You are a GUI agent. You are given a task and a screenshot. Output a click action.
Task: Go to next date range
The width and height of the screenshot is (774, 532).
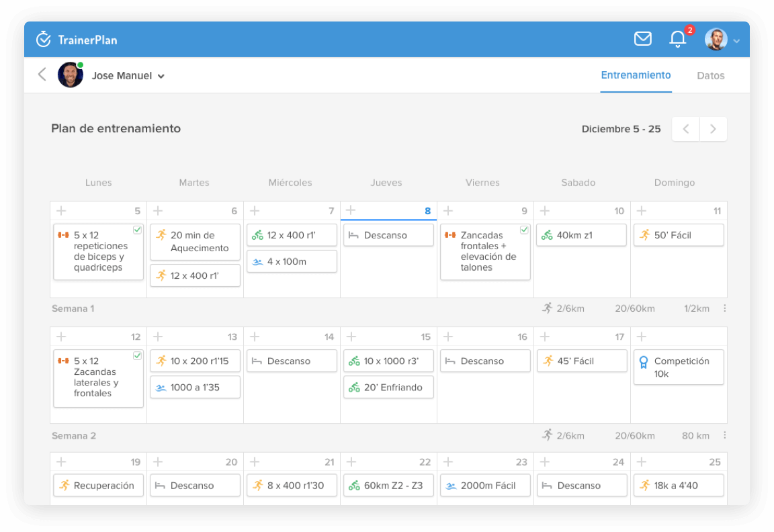click(x=713, y=129)
